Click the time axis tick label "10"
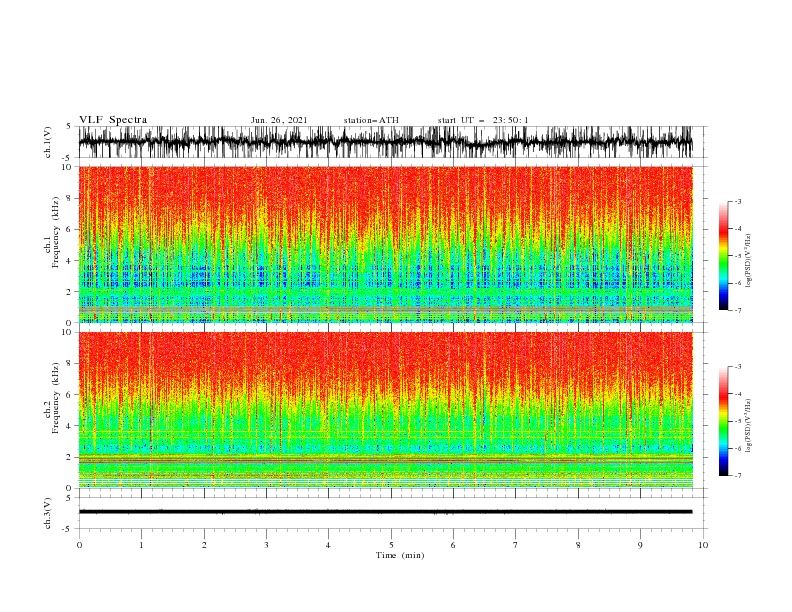The height and width of the screenshot is (612, 792). coord(703,545)
